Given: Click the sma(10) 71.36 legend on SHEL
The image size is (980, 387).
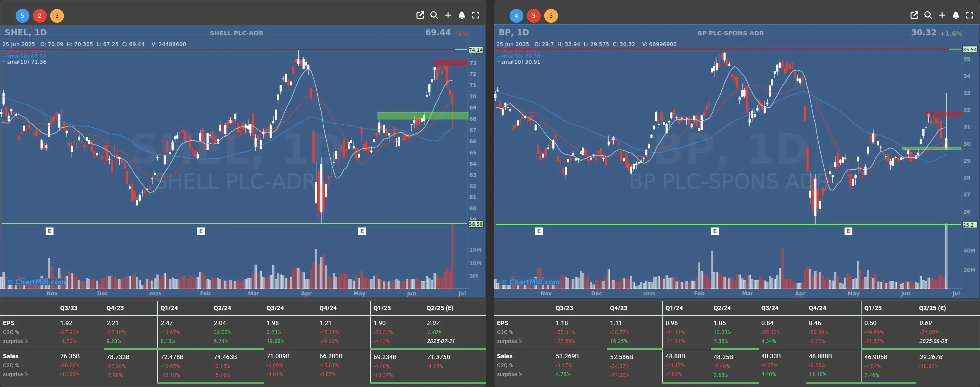Looking at the screenshot, I should tap(24, 62).
